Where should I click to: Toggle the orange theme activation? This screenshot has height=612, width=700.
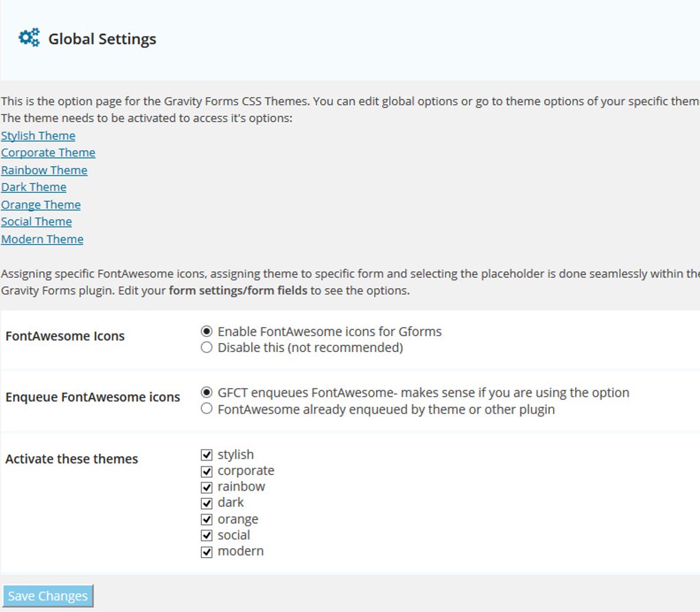coord(207,519)
